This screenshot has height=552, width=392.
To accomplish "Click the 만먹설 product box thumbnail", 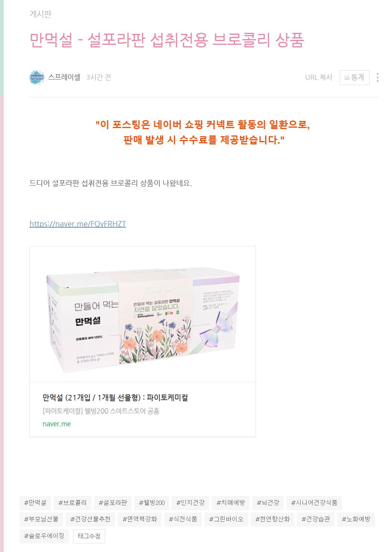I will coord(142,314).
